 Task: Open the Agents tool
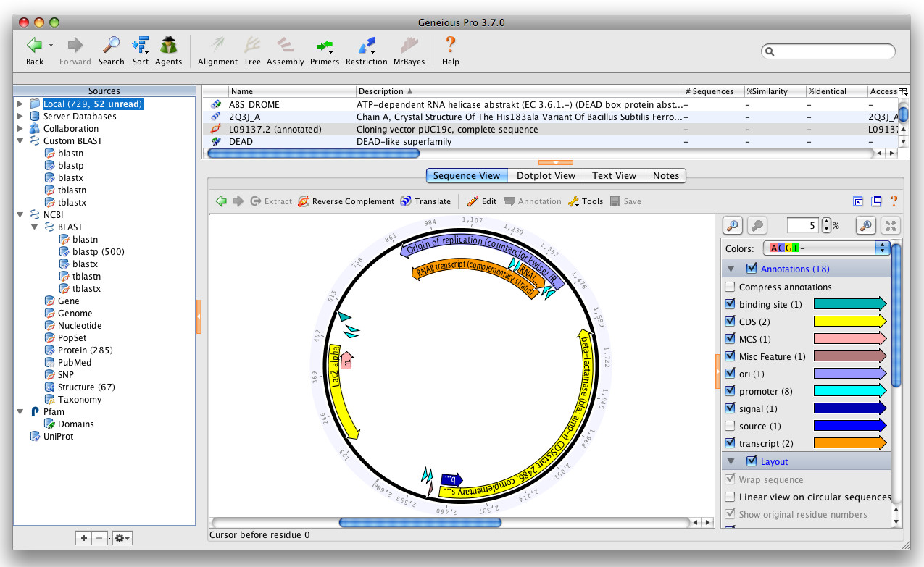tap(168, 46)
